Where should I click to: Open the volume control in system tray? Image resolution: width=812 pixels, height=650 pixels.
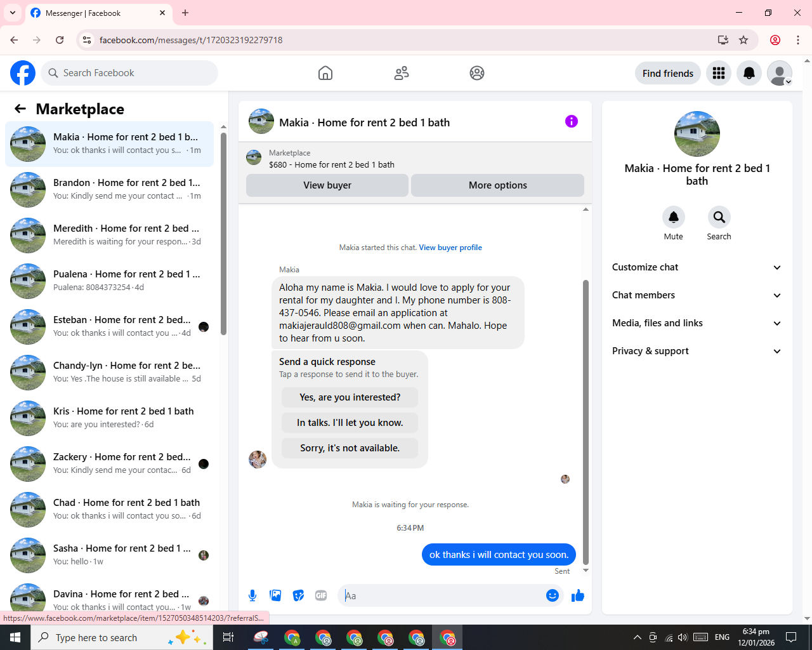click(683, 637)
